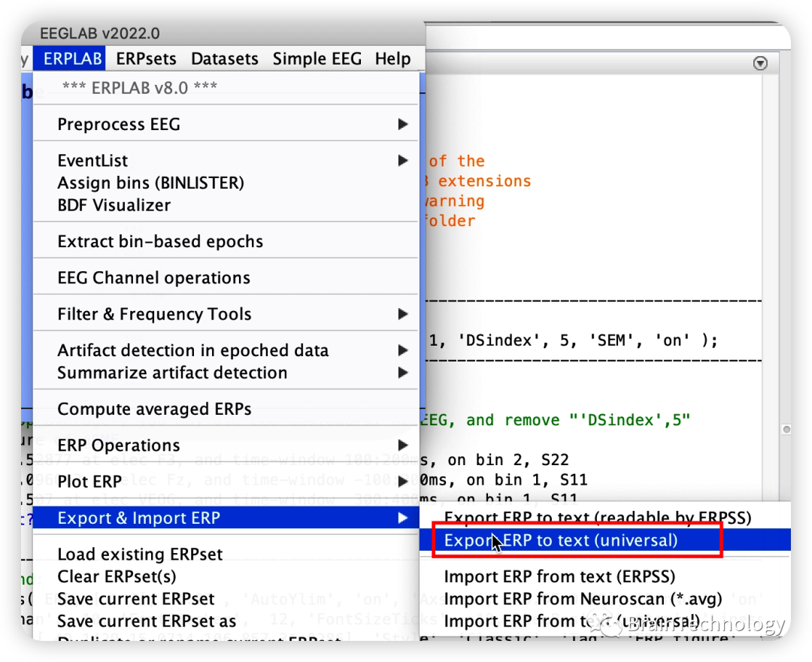Click Load existing ERPset
Viewport: 812px width, 662px height.
click(140, 555)
